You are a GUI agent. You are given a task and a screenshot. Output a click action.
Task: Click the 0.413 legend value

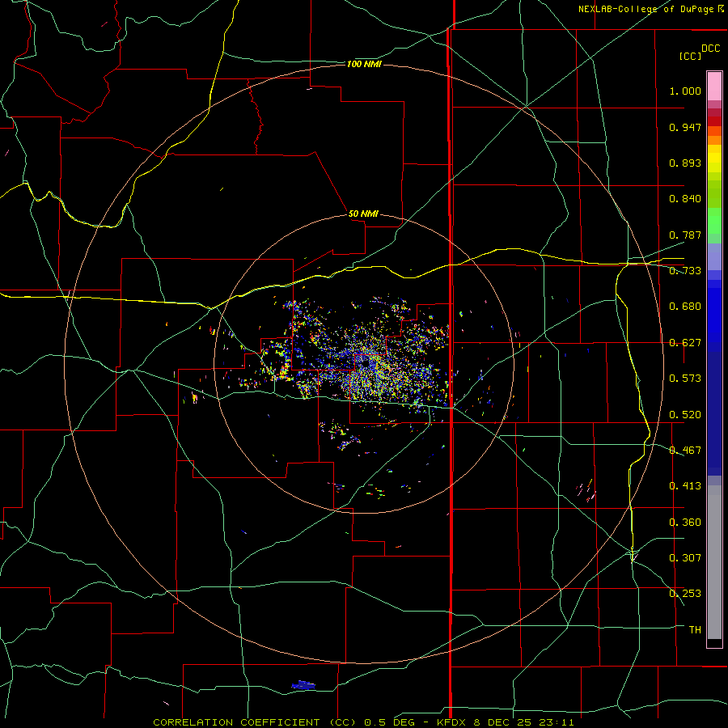685,486
